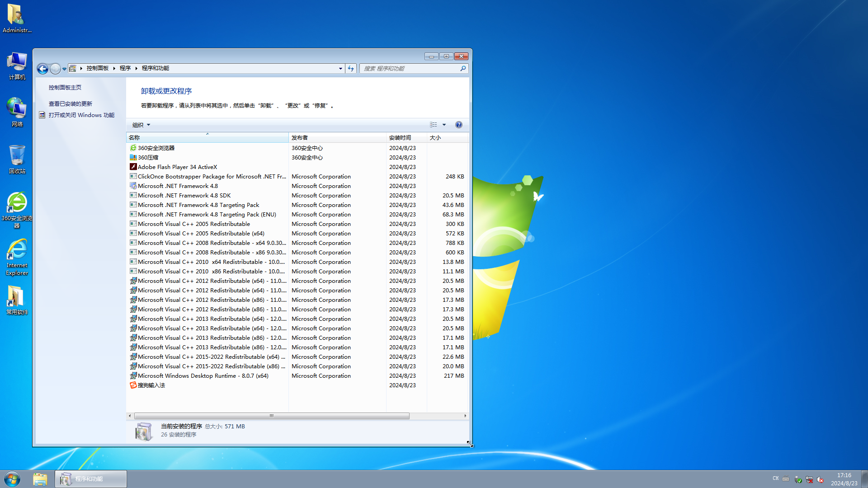Select Adobe Flash Player 34 ActiveX icon
The height and width of the screenshot is (488, 868).
(133, 167)
